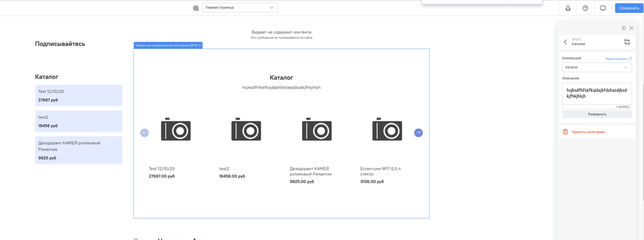Click the carousel previous arrow
Screen dimensions: 644x240
point(144,133)
